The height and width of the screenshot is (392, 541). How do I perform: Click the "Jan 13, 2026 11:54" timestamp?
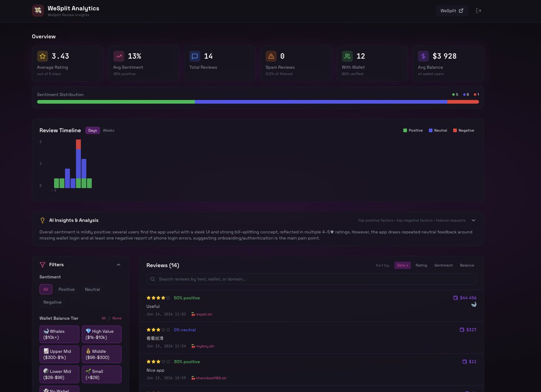[x=166, y=346]
